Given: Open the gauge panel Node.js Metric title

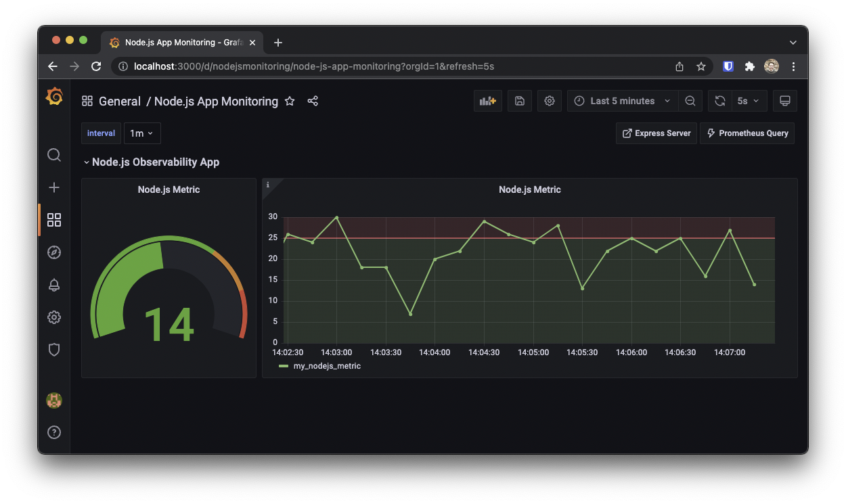Looking at the screenshot, I should point(169,190).
